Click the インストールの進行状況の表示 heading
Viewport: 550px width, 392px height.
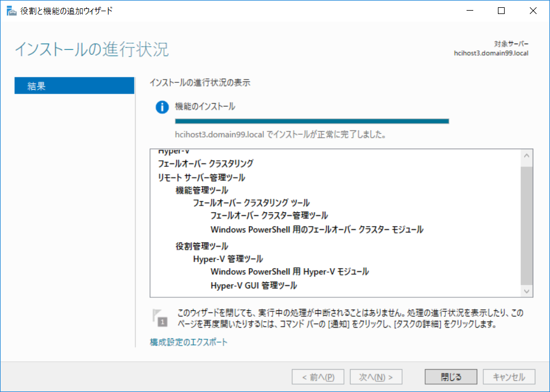(200, 83)
